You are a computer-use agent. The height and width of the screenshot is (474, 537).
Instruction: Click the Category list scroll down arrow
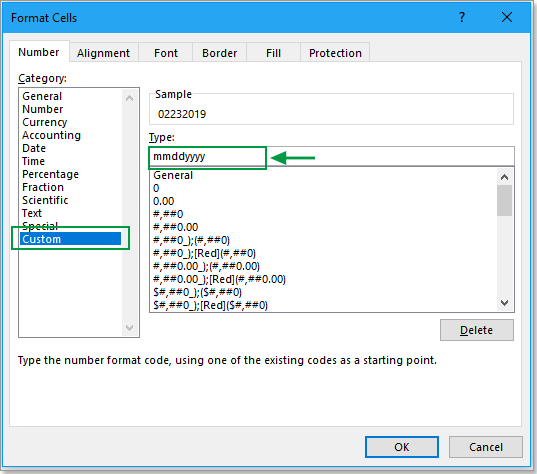[x=129, y=328]
